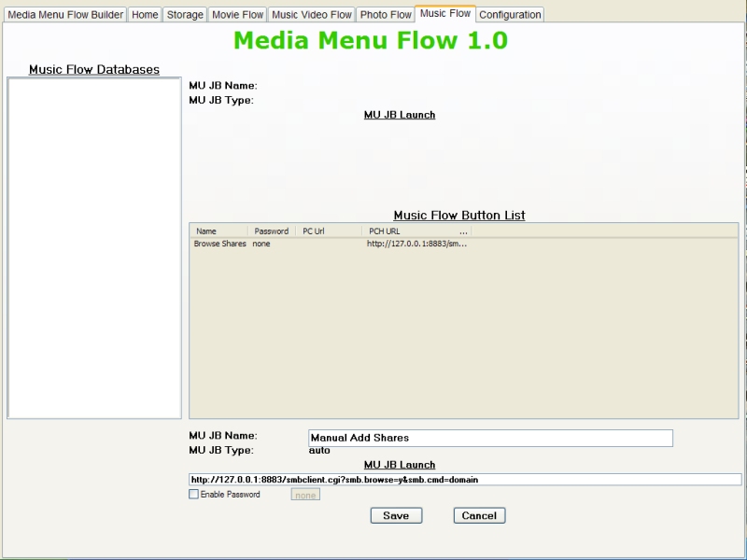
Task: Switch to the Home tab
Action: point(145,15)
